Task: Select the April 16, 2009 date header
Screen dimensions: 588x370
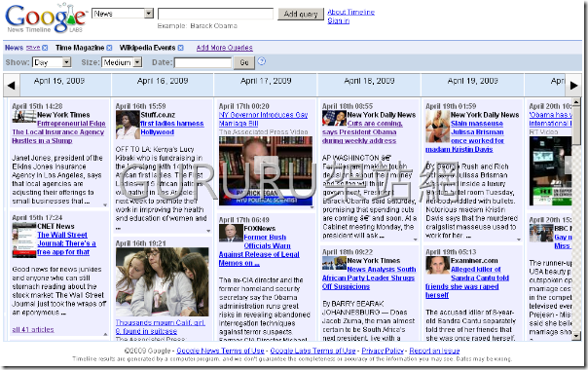Action: click(163, 81)
